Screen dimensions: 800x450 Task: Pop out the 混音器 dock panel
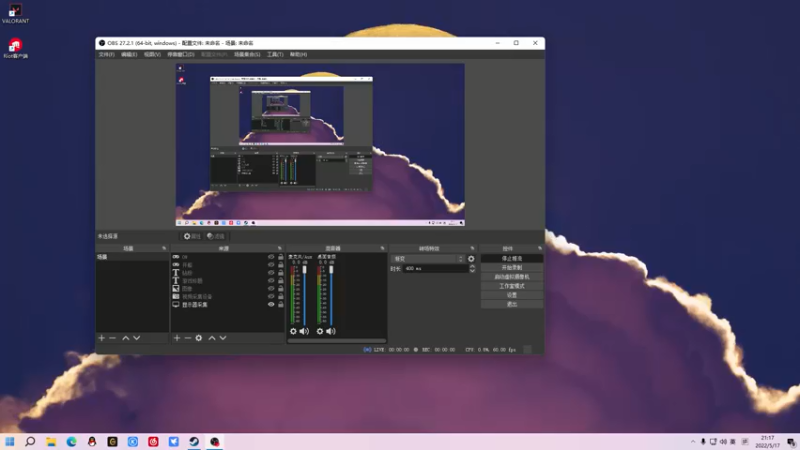coord(383,248)
